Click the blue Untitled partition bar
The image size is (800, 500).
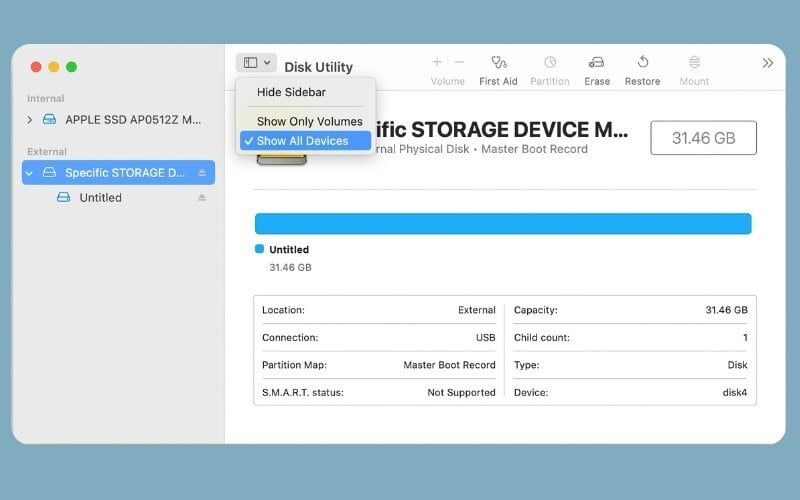(x=503, y=224)
